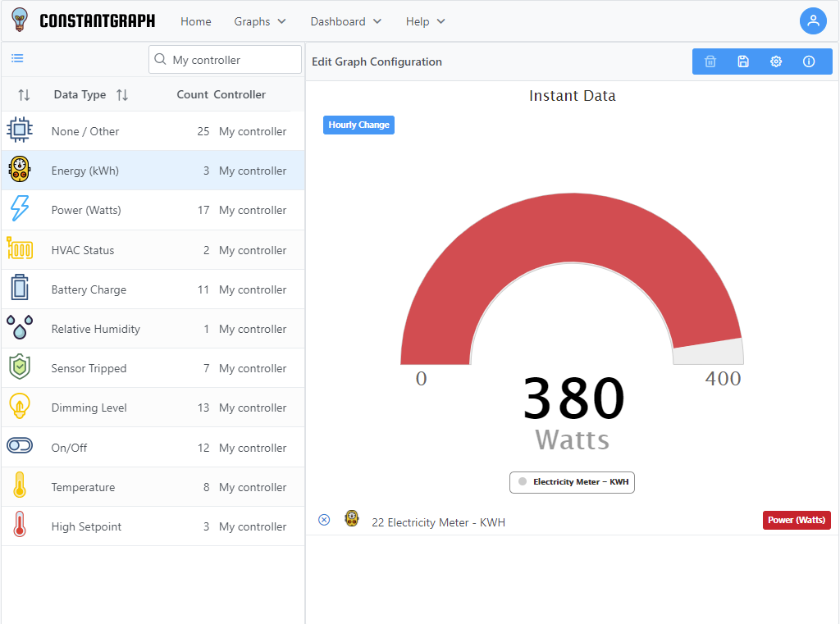Toggle the list view icon
Image resolution: width=840 pixels, height=624 pixels.
pos(17,58)
